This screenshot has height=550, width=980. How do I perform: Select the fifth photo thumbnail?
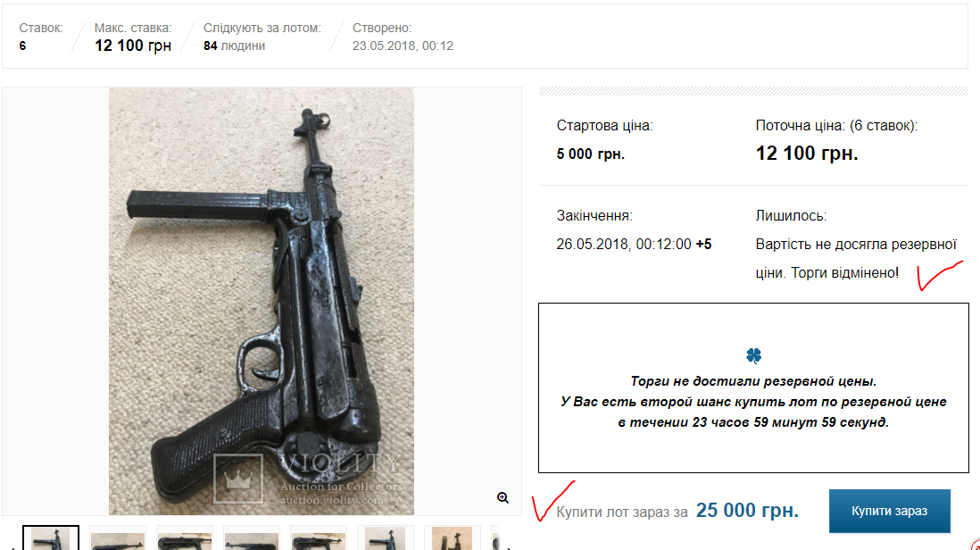[318, 538]
